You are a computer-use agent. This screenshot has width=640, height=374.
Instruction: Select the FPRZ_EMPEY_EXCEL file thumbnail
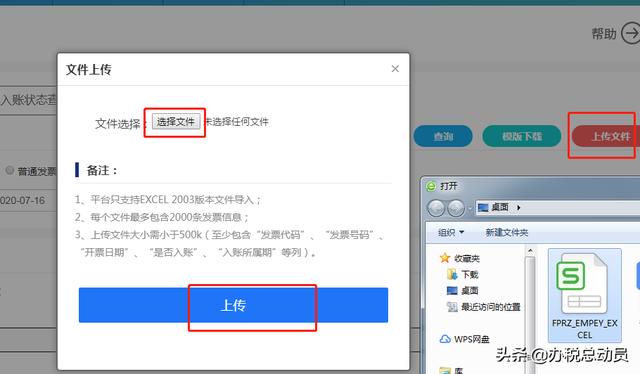pyautogui.click(x=584, y=296)
